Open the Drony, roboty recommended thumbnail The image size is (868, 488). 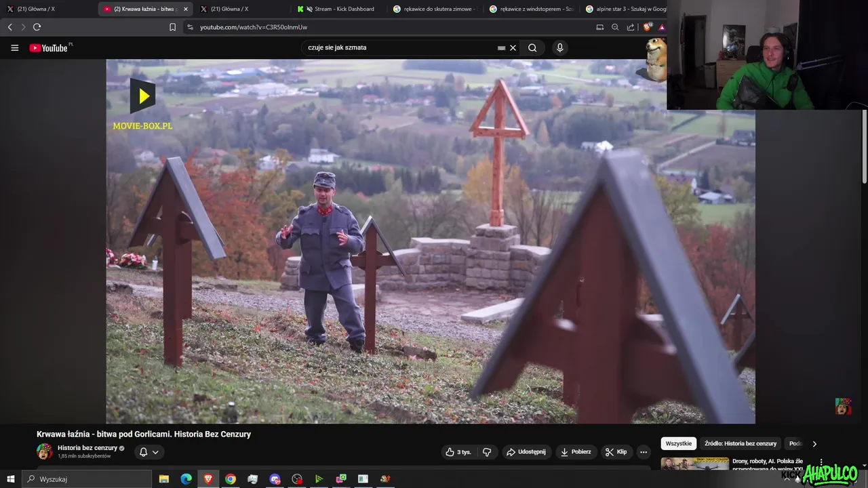tap(695, 464)
